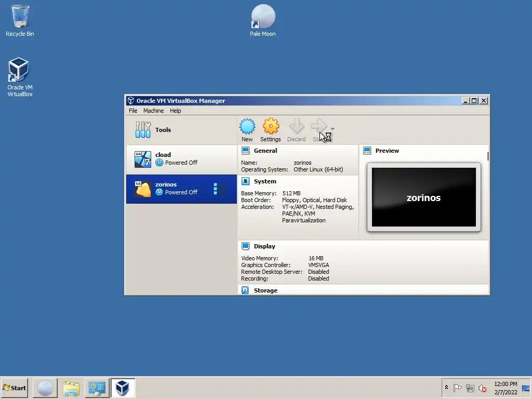The image size is (532, 399).
Task: Click the zorinos preview thumbnail
Action: point(424,197)
